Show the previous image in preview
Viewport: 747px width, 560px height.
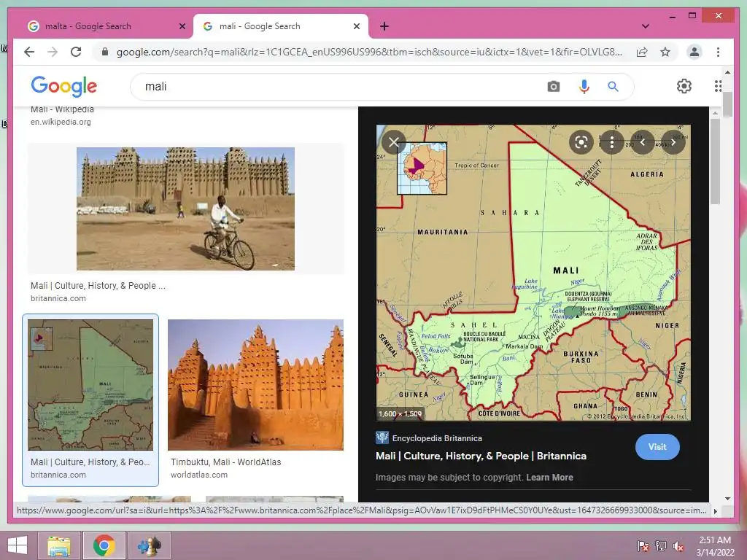coord(643,142)
